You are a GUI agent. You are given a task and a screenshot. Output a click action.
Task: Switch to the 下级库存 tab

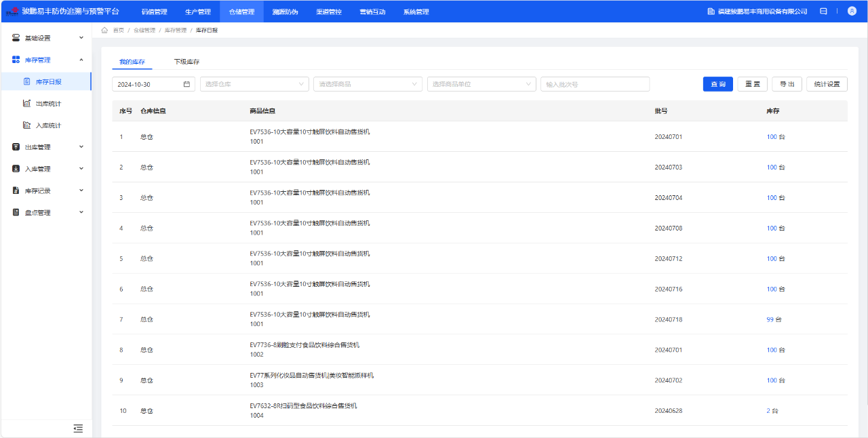coord(186,62)
